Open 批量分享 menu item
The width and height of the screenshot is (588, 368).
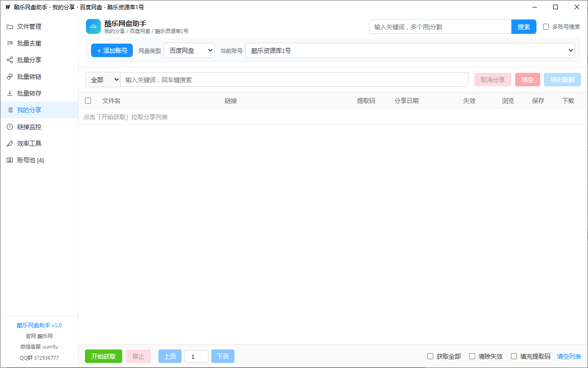tap(39, 60)
